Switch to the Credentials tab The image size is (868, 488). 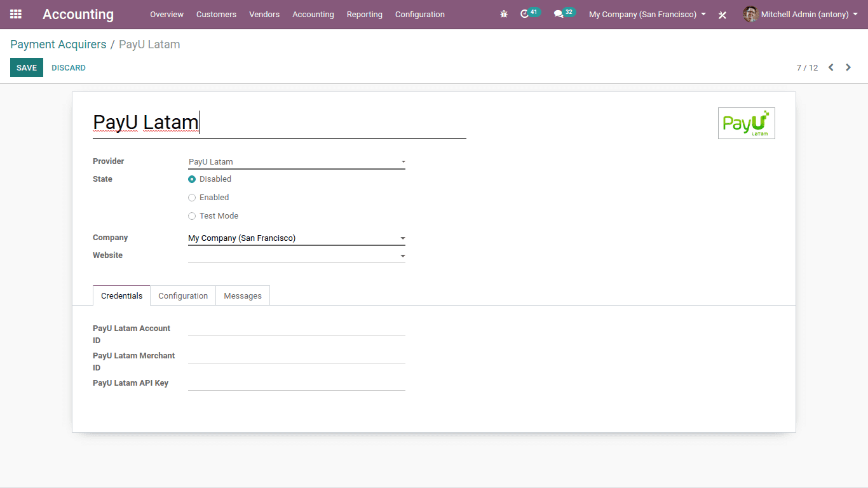point(122,295)
